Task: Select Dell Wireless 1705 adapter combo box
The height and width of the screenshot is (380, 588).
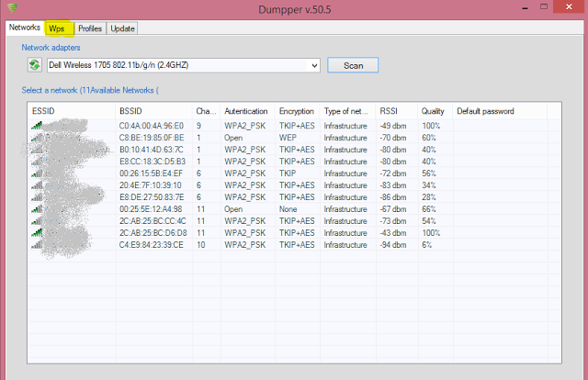Action: tap(184, 65)
